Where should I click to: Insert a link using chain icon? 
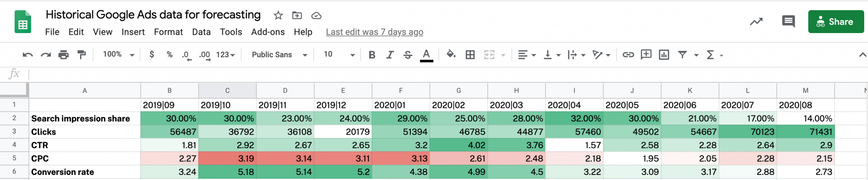click(628, 55)
